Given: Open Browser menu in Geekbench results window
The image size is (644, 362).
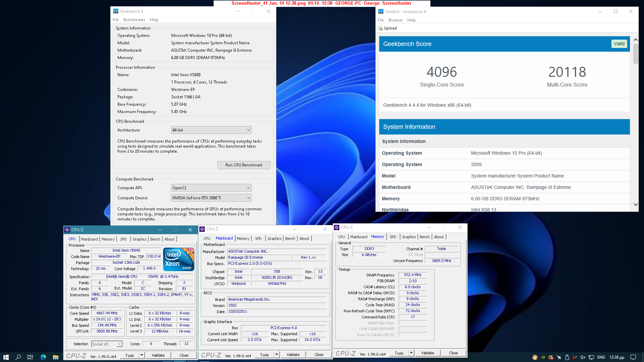Looking at the screenshot, I should pyautogui.click(x=396, y=20).
